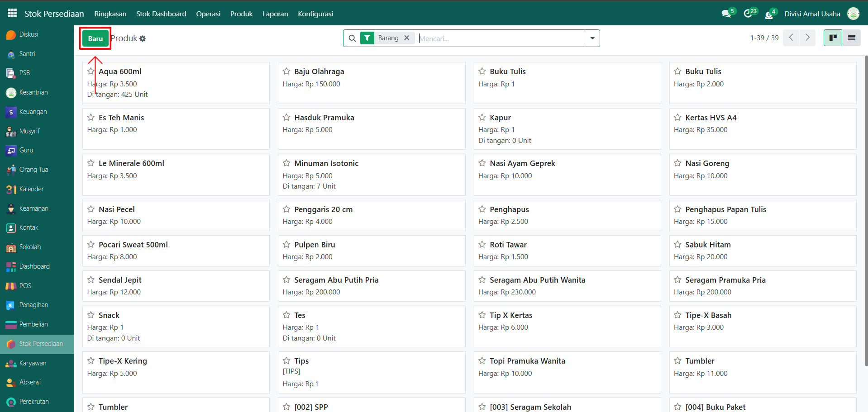Open the apps grid menu icon
The width and height of the screenshot is (868, 412).
12,13
